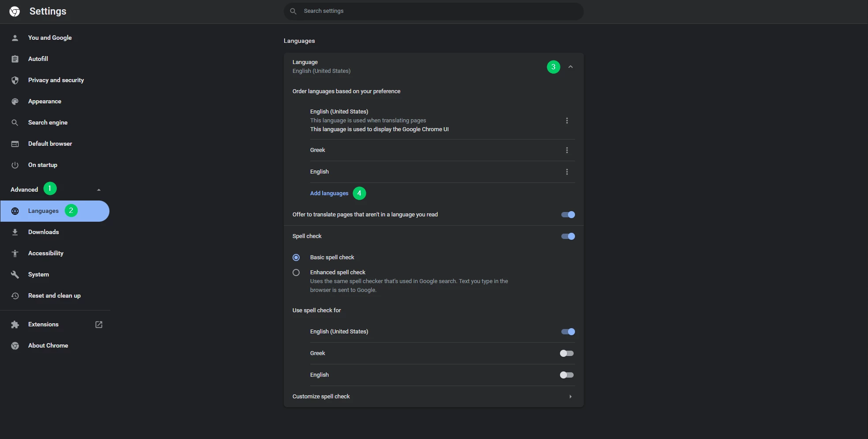
Task: Click the Add languages link
Action: click(329, 193)
